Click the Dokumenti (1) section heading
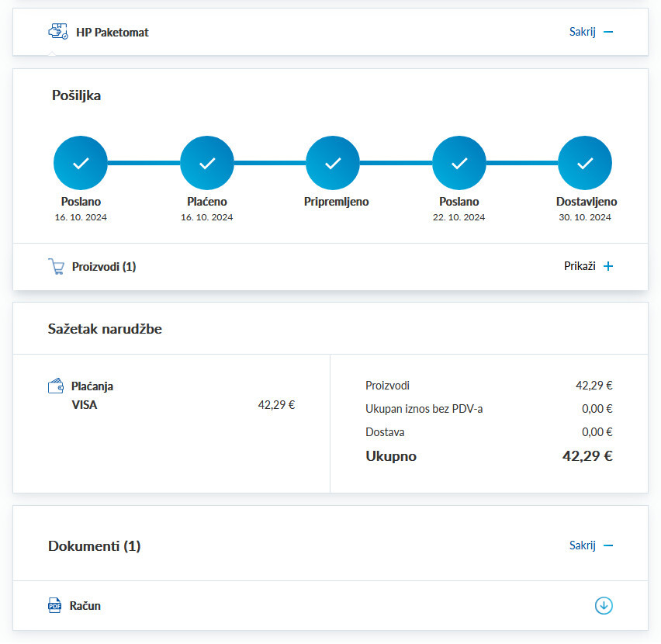Screen dimensions: 661x644 [94, 546]
